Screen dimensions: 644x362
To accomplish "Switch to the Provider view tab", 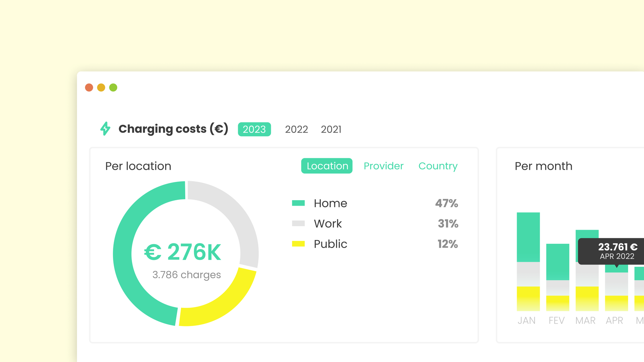I will [x=384, y=166].
